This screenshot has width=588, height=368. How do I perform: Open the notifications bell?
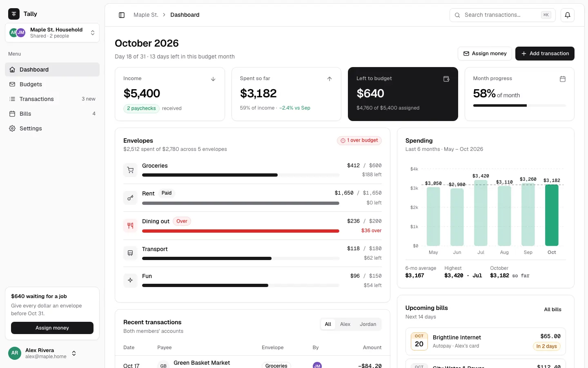click(x=568, y=15)
